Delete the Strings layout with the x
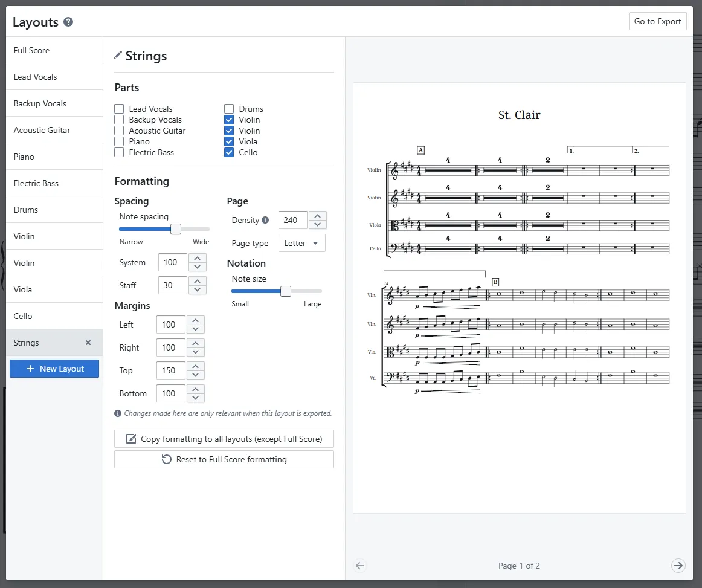The image size is (702, 588). click(88, 343)
